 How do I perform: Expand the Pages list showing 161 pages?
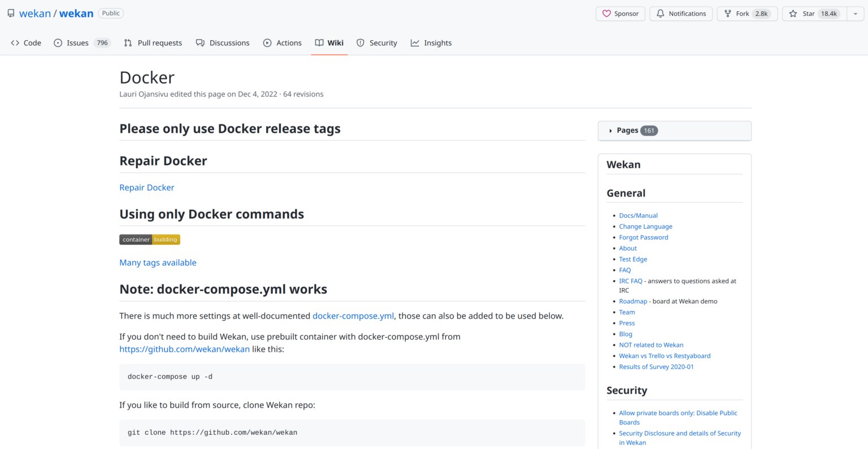point(629,130)
